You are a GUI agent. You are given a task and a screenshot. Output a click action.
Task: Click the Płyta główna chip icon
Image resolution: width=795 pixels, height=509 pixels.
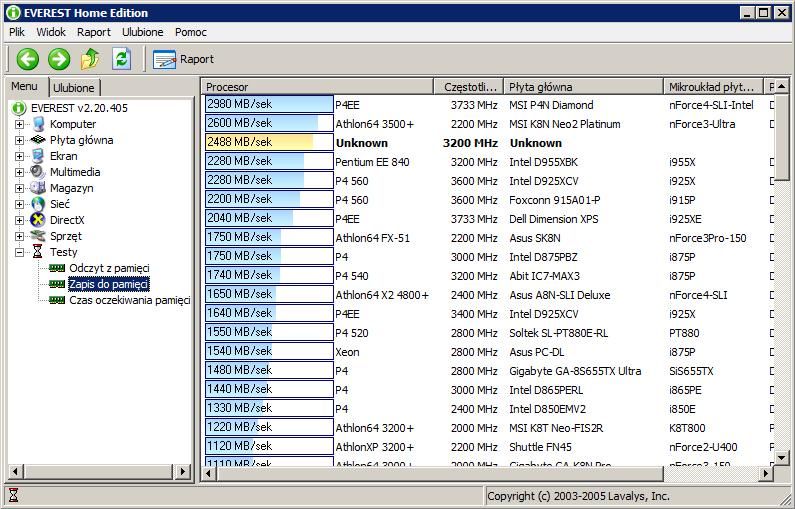pyautogui.click(x=38, y=140)
